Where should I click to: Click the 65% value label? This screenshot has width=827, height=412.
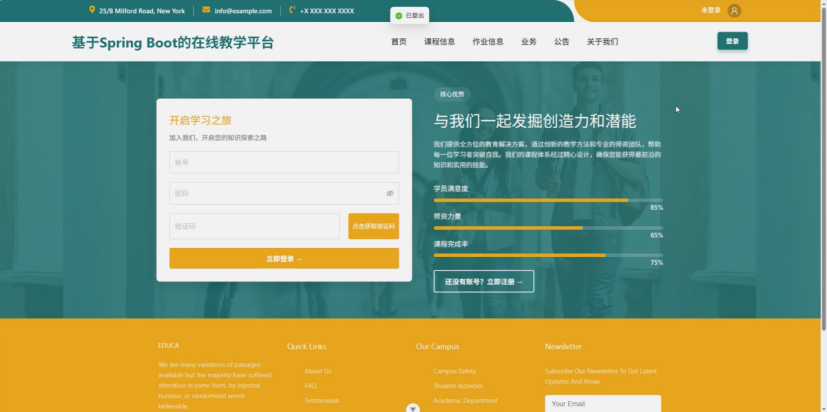point(656,235)
